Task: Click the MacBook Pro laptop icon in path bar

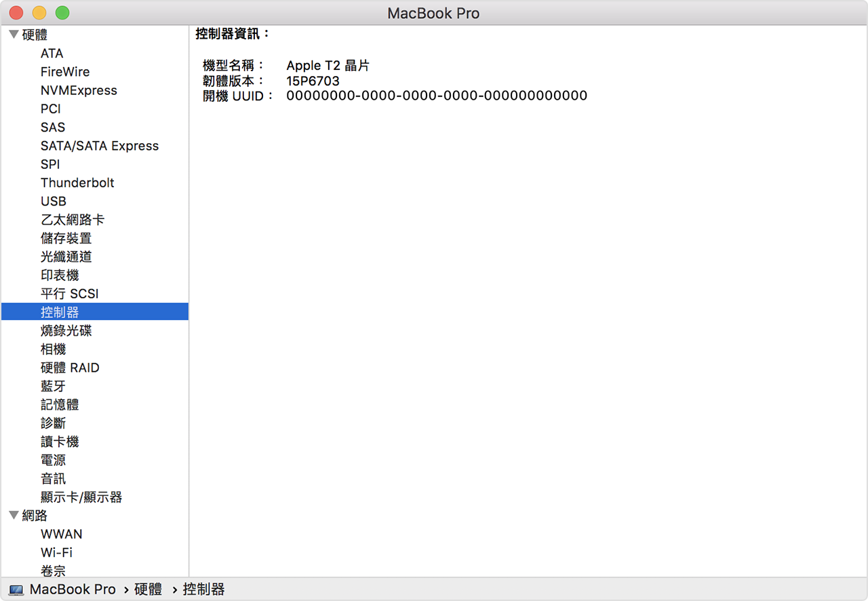Action: (x=17, y=590)
